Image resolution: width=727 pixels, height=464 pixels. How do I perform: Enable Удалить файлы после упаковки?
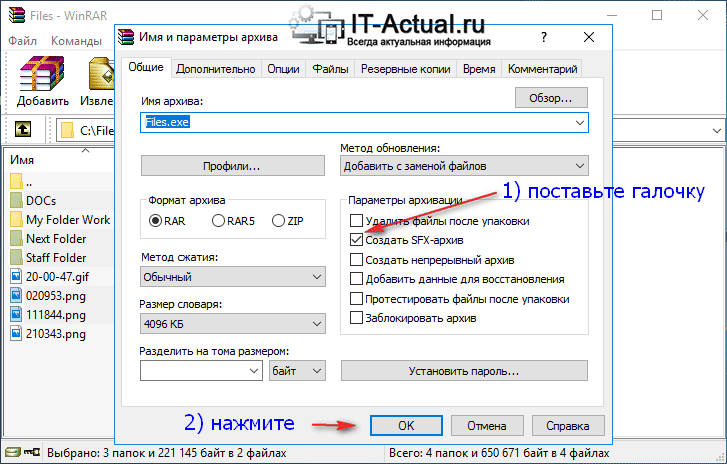[x=356, y=221]
